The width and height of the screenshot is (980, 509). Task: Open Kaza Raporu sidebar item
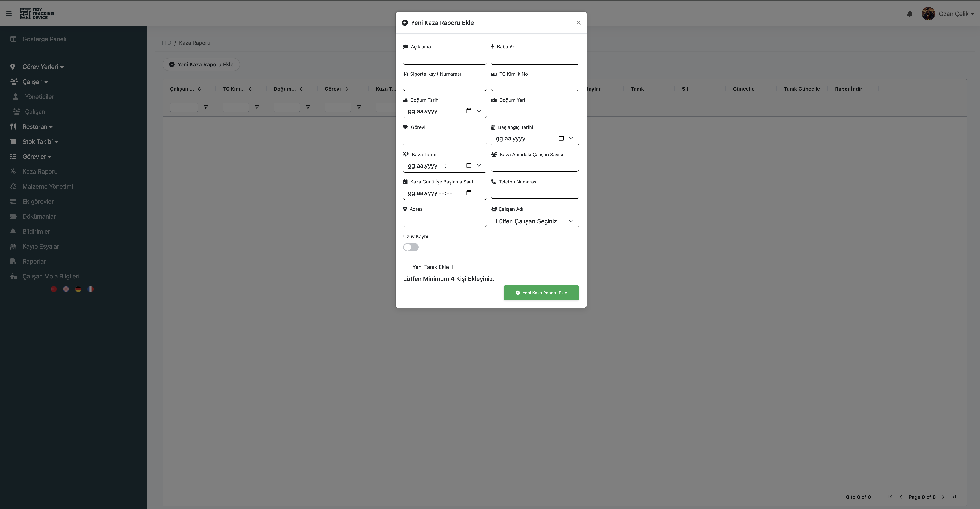[40, 172]
